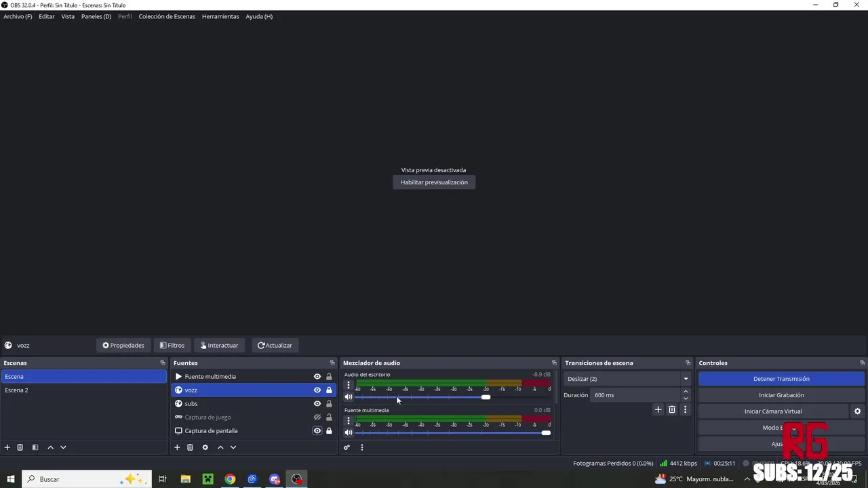This screenshot has width=868, height=488.
Task: Open File Explorer from the taskbar
Action: click(x=185, y=479)
